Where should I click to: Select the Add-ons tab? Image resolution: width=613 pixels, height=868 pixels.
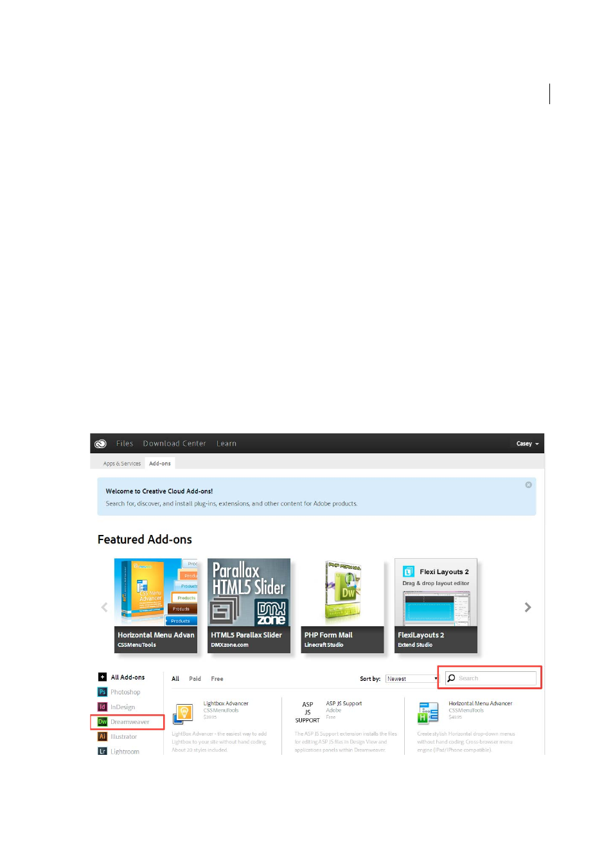(160, 464)
